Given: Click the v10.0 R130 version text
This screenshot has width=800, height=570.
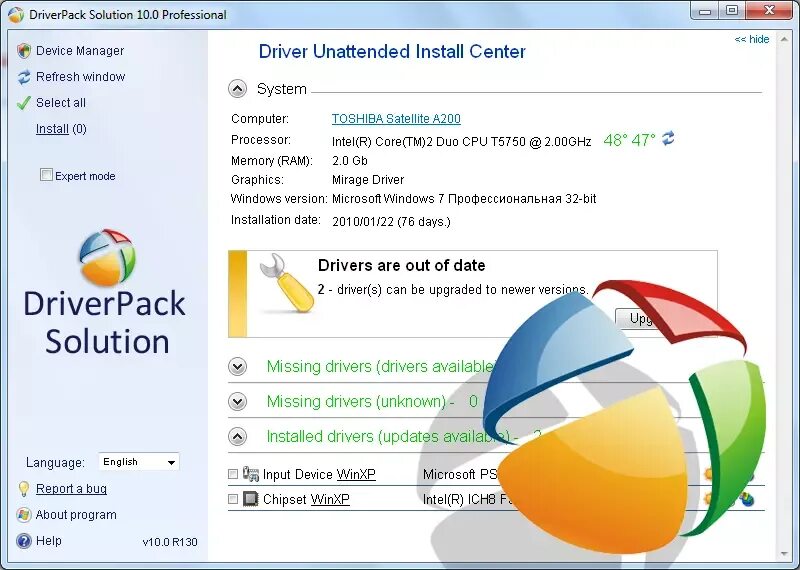Looking at the screenshot, I should (170, 542).
